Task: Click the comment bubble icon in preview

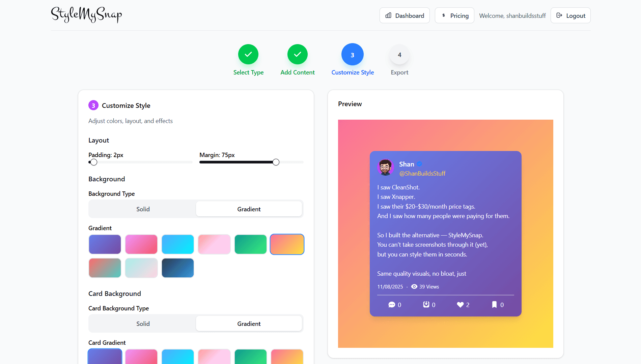Action: [x=392, y=305]
